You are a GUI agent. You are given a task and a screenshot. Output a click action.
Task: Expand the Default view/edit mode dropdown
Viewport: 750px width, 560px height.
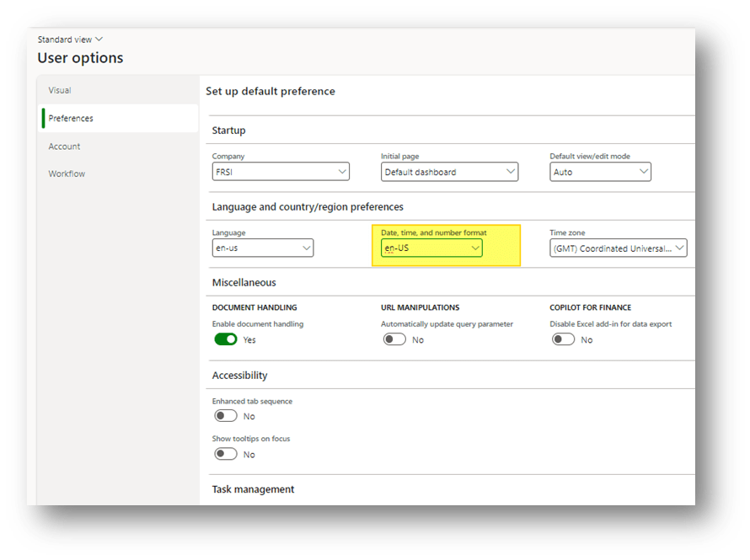coord(600,172)
